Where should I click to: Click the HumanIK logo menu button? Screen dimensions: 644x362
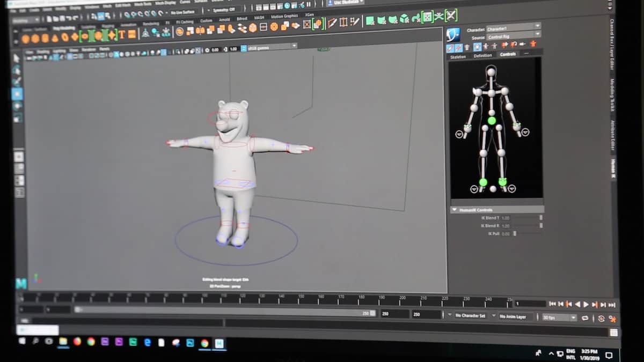(453, 34)
